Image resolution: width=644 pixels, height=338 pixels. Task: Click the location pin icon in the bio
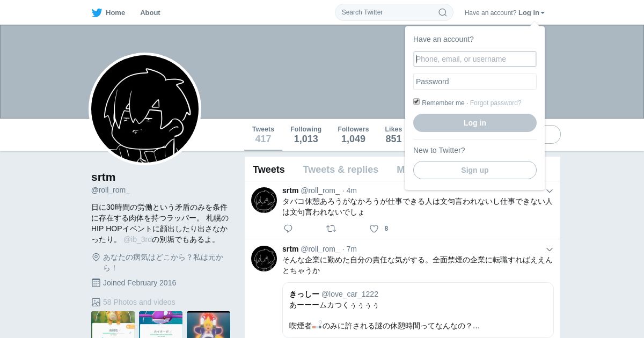click(x=96, y=257)
